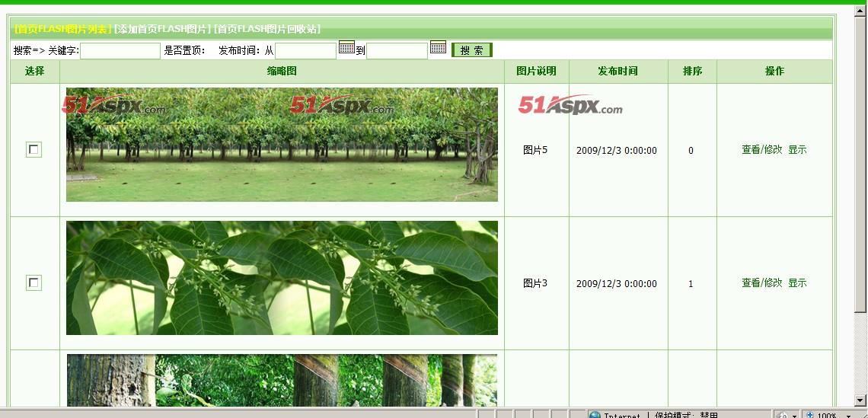
Task: Click the vertical scrollbar down arrow
Action: (860, 400)
